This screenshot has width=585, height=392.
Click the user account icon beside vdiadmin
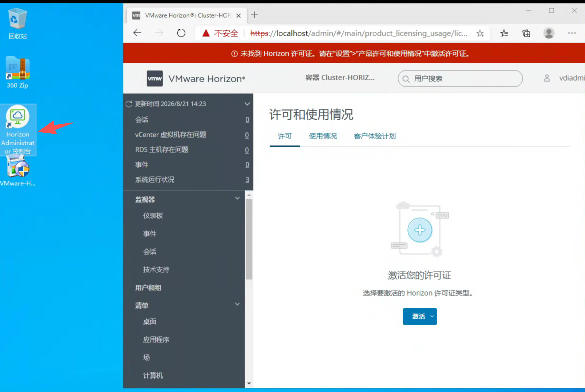(547, 78)
